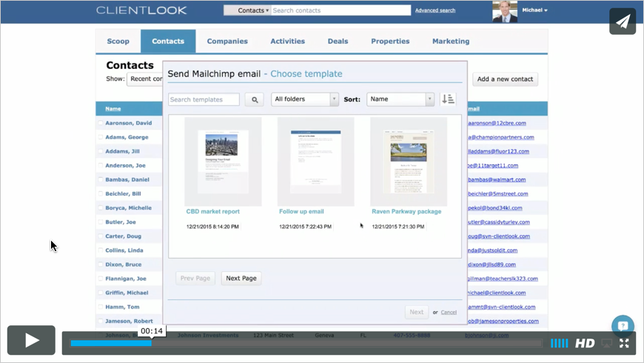Open contact Dixon, Bruce

pyautogui.click(x=123, y=264)
